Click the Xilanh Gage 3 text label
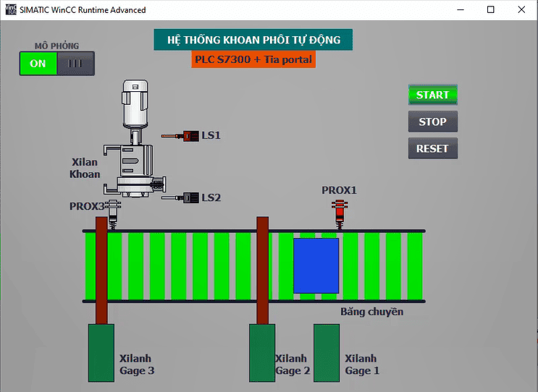This screenshot has width=538, height=392. click(137, 365)
